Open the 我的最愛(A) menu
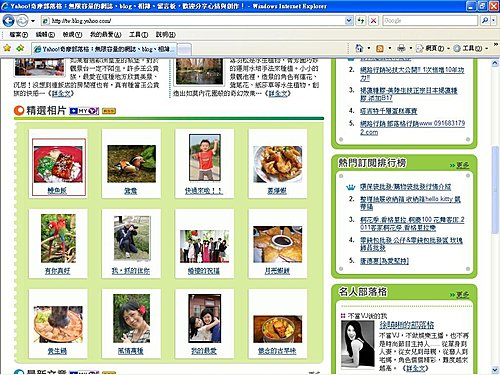The image size is (500, 375). 106,34
